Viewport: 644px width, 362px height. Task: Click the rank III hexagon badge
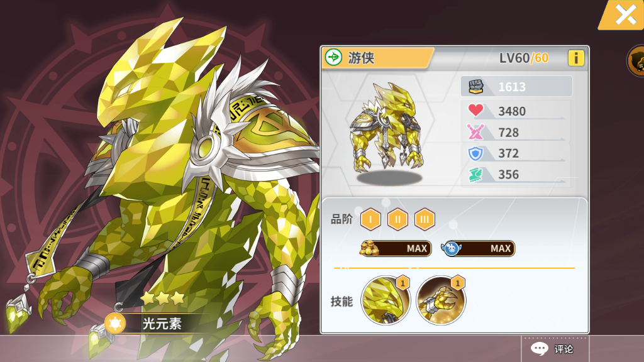(425, 219)
